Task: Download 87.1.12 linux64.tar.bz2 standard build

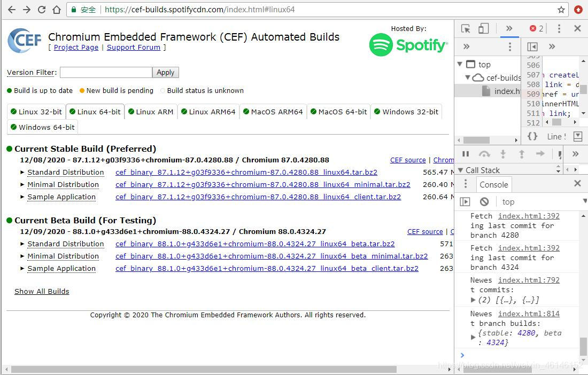Action: [246, 173]
